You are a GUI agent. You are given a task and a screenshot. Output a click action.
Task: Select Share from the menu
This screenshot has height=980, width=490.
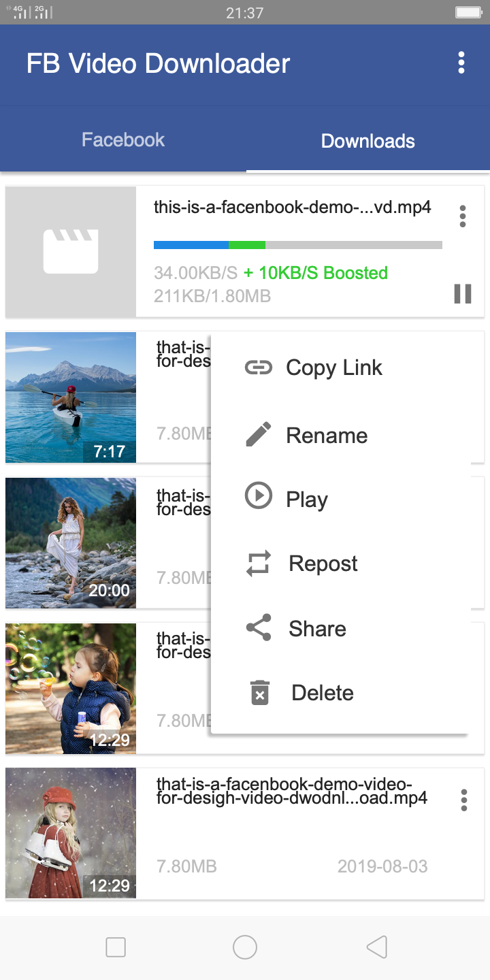tap(317, 629)
